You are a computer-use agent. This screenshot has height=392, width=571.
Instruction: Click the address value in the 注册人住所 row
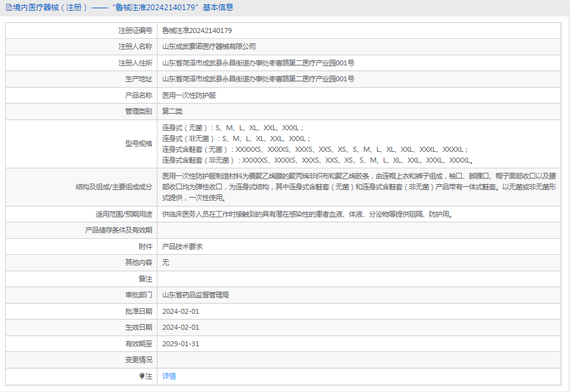(258, 63)
